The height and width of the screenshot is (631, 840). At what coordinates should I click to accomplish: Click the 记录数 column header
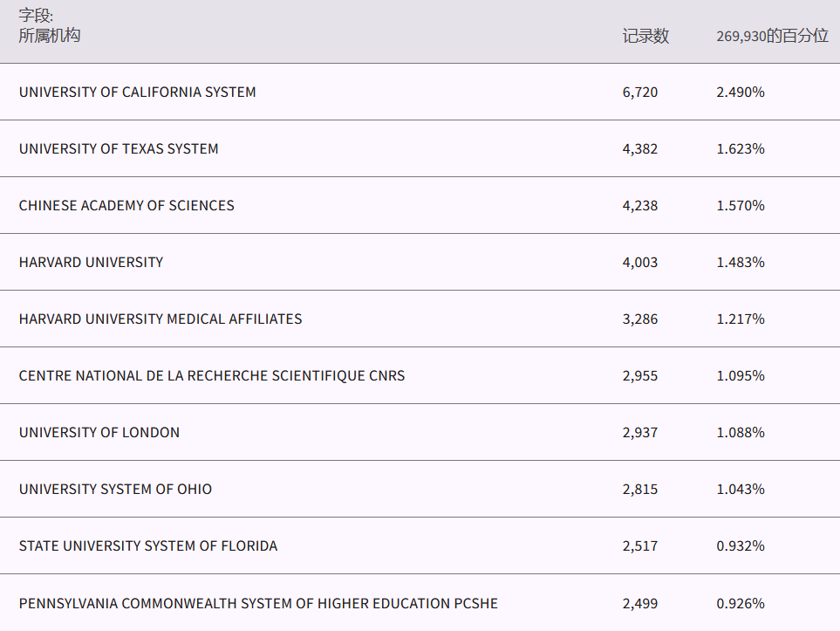(645, 36)
